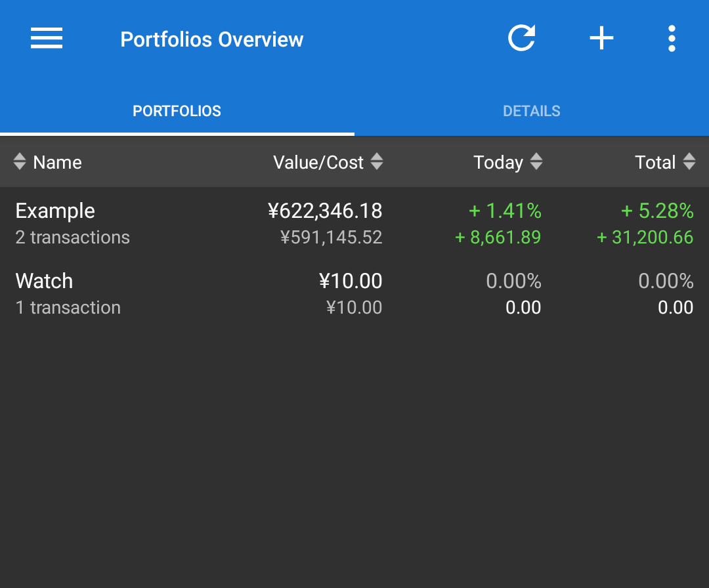The width and height of the screenshot is (709, 588).
Task: Click Example's total gain +31,200.66
Action: pyautogui.click(x=645, y=238)
